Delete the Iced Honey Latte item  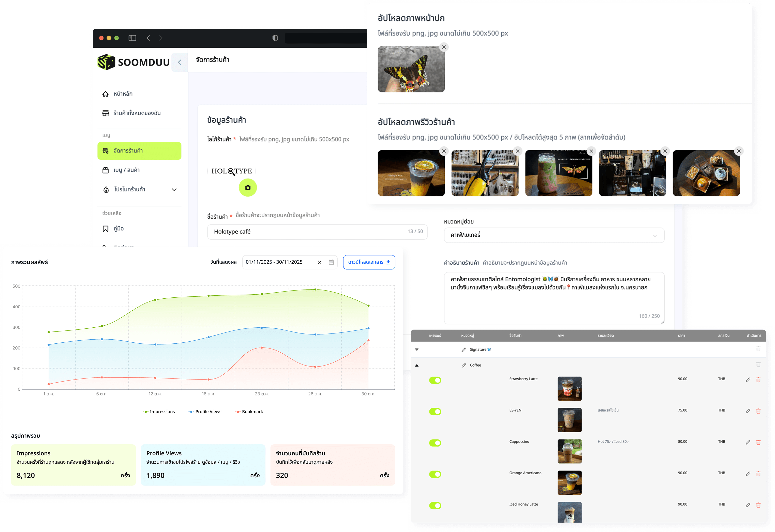[758, 505]
